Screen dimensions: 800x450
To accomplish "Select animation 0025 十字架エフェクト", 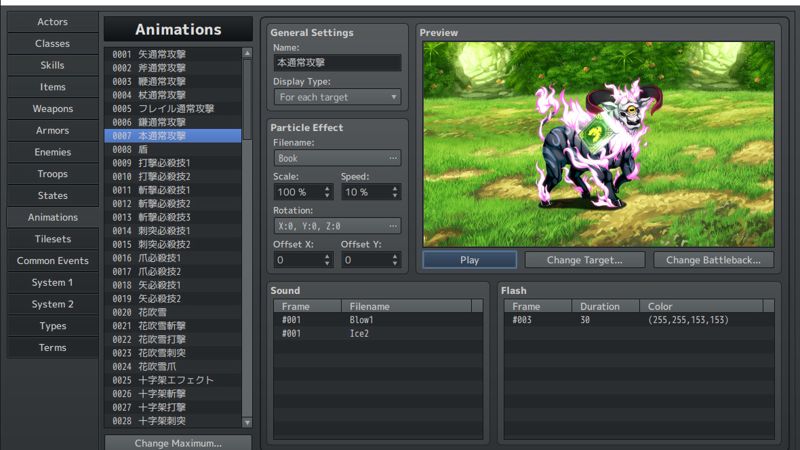I will pos(173,380).
